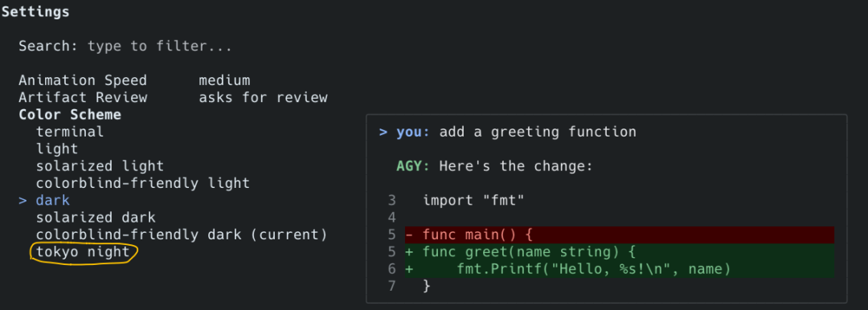The height and width of the screenshot is (310, 868).
Task: Select the Animation Speed setting
Action: click(x=83, y=80)
